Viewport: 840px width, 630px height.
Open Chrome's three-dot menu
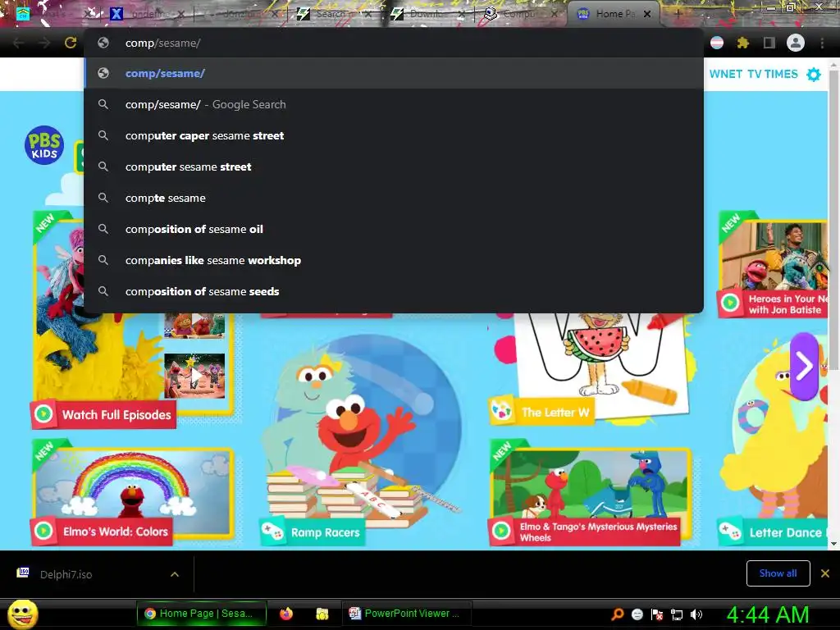pos(822,43)
